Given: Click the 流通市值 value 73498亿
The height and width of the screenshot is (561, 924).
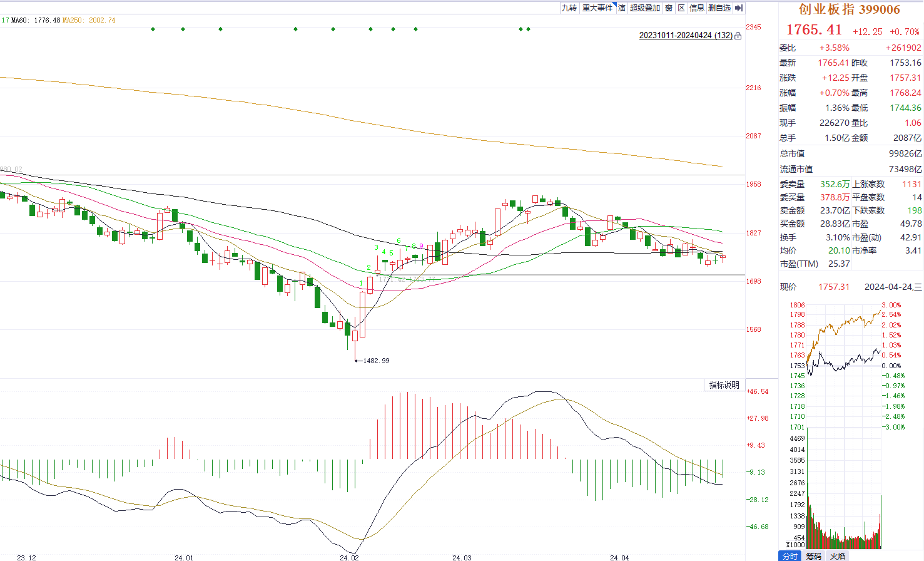Looking at the screenshot, I should 905,169.
